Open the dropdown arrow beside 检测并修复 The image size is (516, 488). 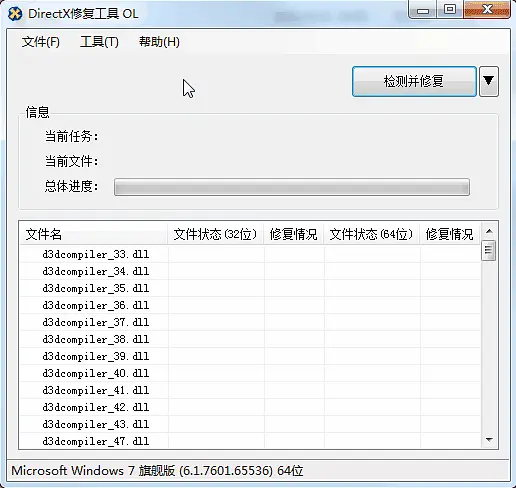point(489,81)
